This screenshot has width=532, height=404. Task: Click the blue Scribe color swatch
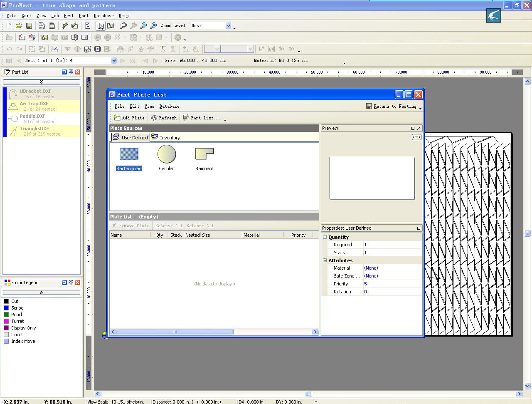click(x=6, y=308)
